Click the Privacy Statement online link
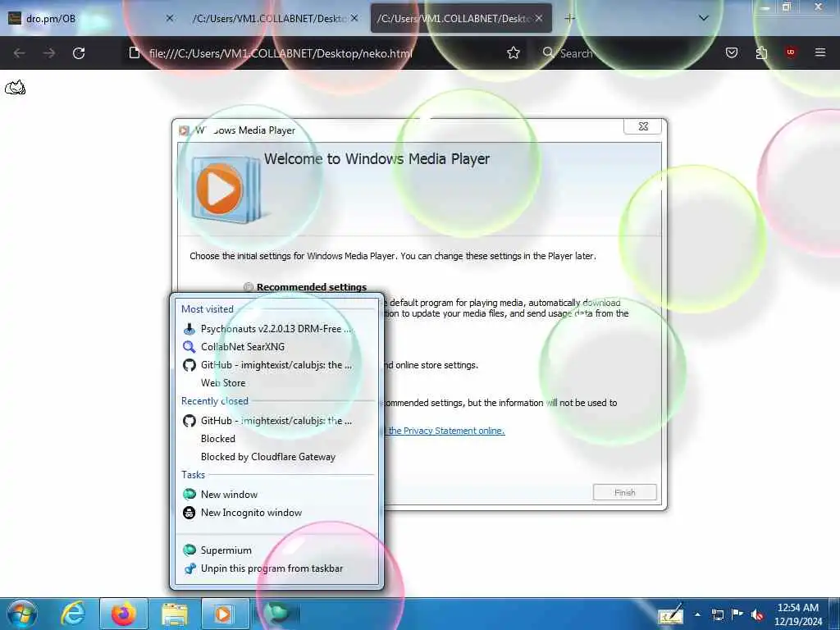This screenshot has width=840, height=630. [x=446, y=431]
